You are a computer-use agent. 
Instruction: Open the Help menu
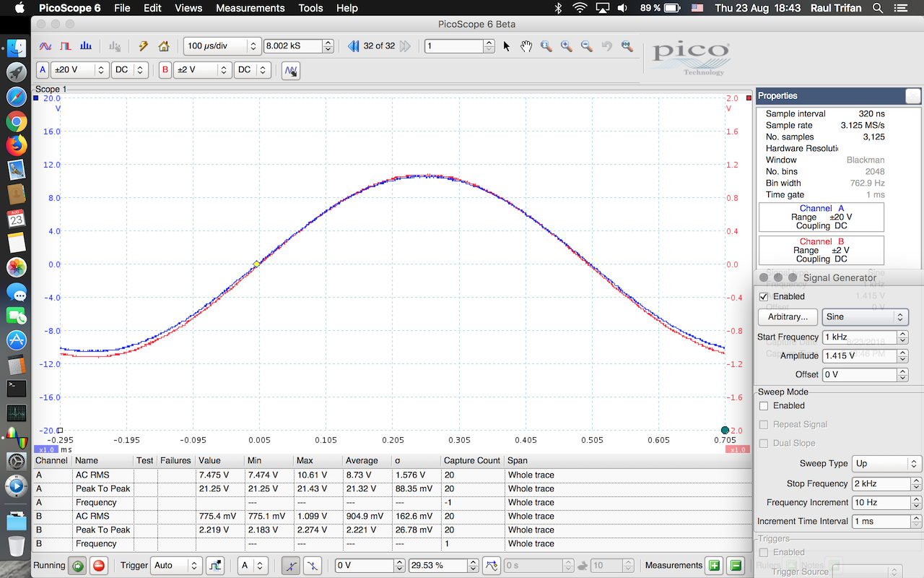point(347,8)
